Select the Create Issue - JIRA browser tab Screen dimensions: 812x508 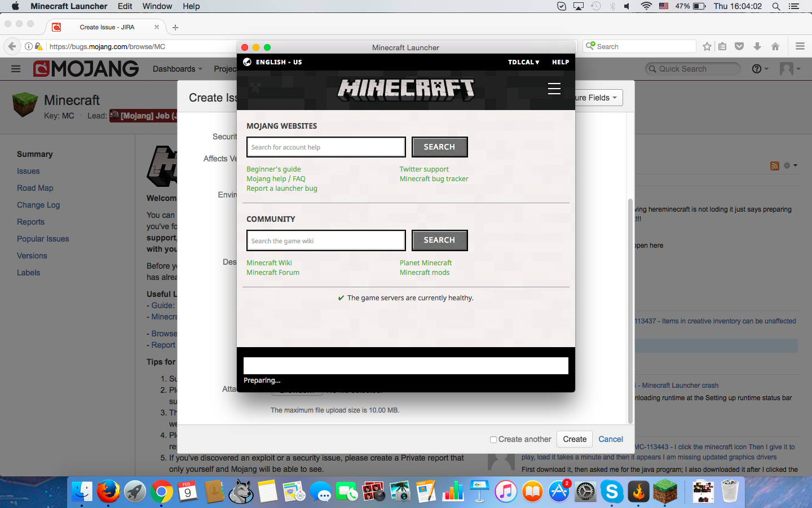[107, 27]
